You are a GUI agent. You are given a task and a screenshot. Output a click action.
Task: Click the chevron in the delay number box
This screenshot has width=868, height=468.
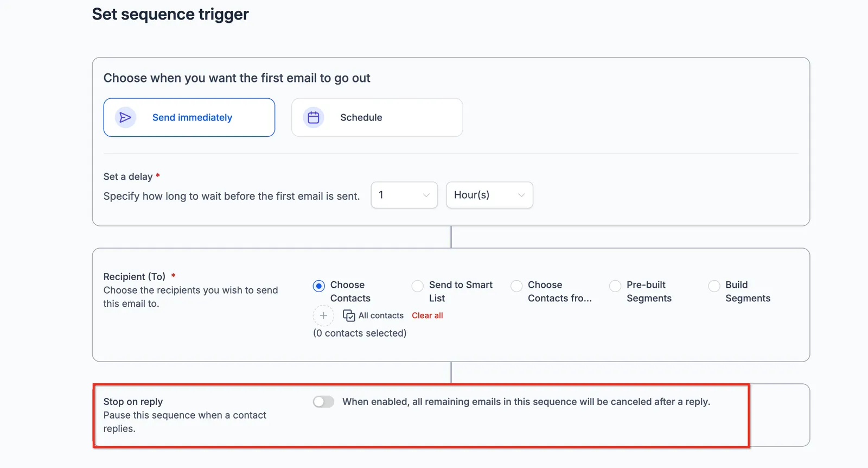click(426, 195)
